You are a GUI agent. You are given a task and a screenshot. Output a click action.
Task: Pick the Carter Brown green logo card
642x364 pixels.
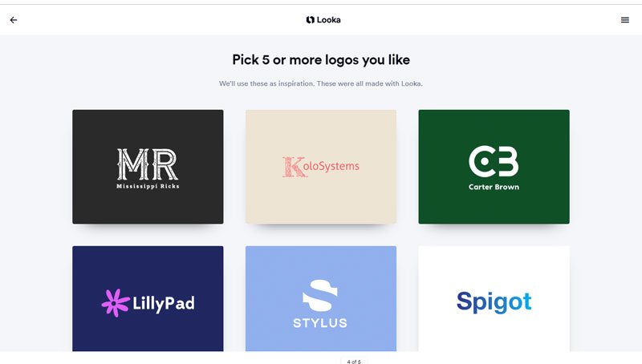coord(494,167)
